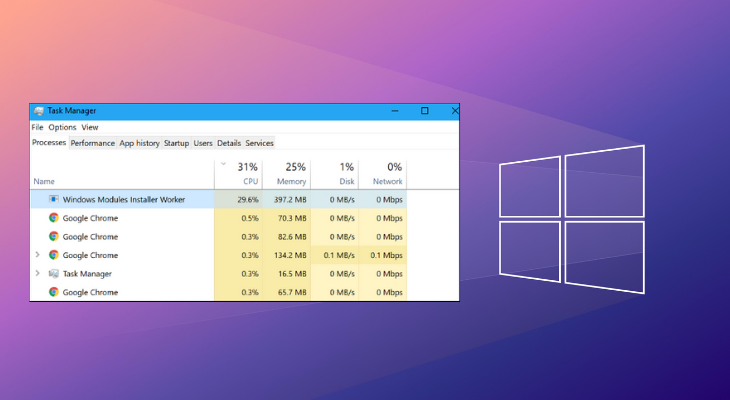Click the 0.1 MB/s disk value
Viewport: 730px width, 400px height.
click(339, 255)
